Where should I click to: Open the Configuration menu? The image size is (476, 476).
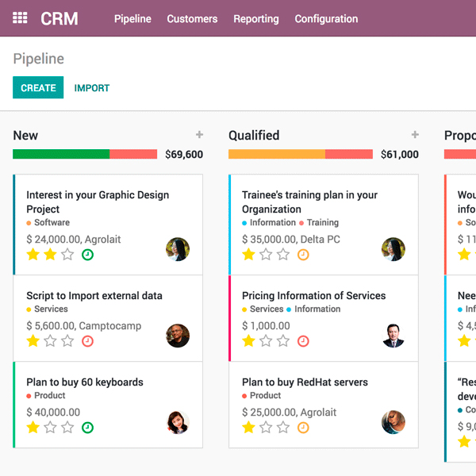click(x=326, y=18)
